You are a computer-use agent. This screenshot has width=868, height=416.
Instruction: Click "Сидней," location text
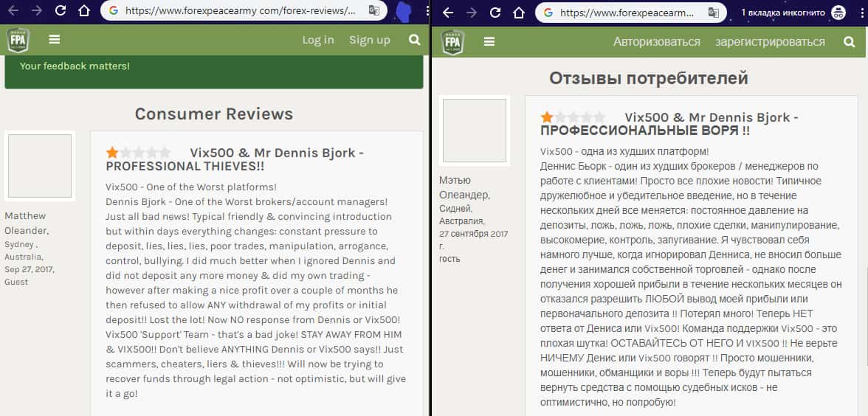tap(455, 209)
